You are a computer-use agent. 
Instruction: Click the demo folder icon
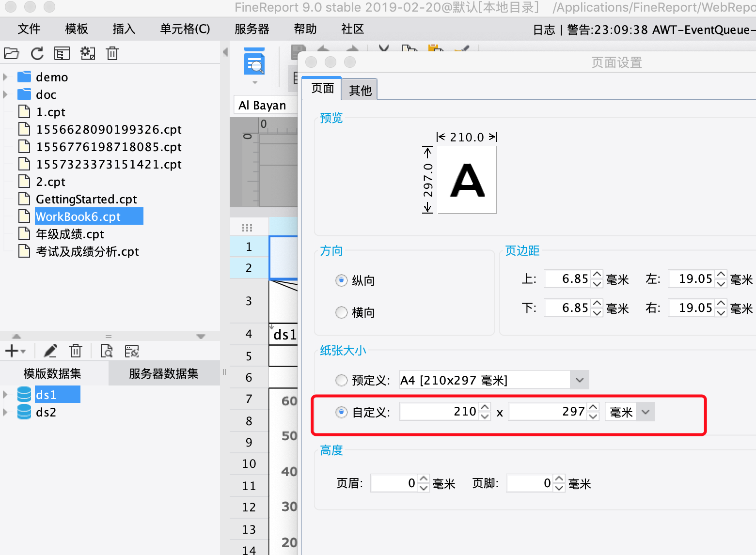coord(24,77)
